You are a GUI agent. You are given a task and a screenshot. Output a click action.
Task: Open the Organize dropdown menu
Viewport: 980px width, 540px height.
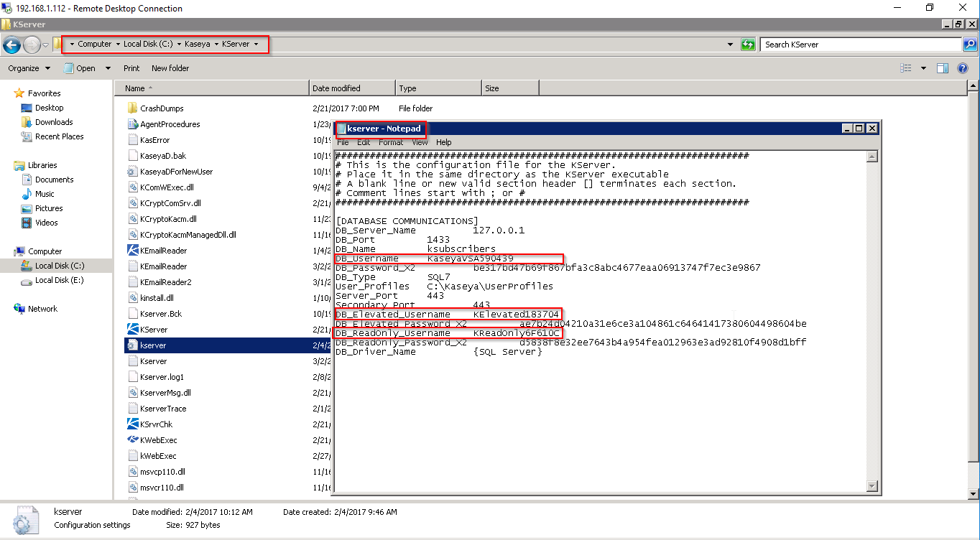tap(29, 68)
